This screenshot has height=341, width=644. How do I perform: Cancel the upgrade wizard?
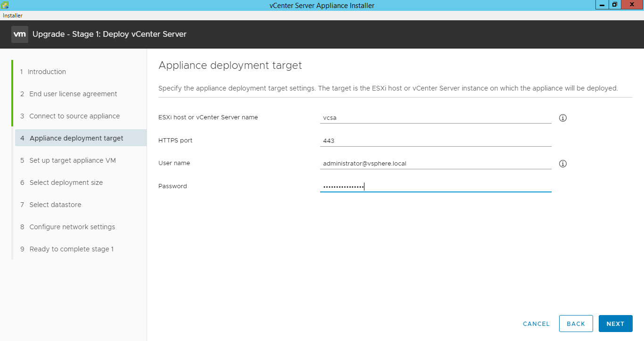(x=536, y=324)
